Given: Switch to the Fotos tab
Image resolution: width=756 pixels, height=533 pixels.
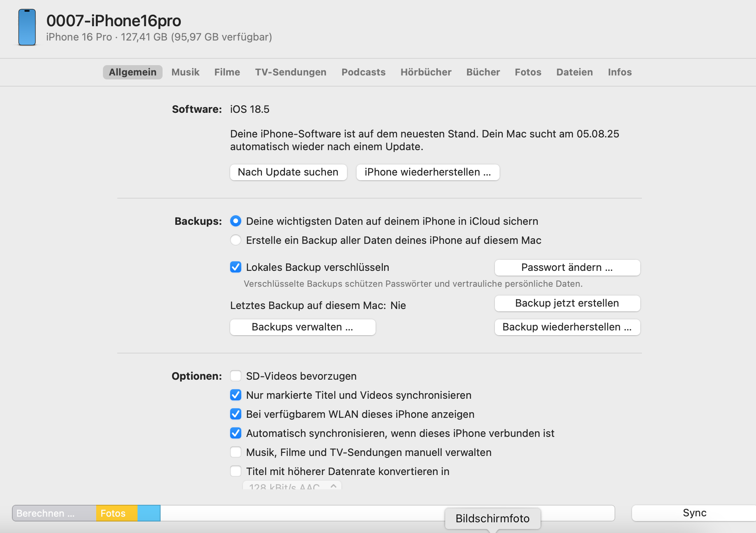Looking at the screenshot, I should click(528, 72).
